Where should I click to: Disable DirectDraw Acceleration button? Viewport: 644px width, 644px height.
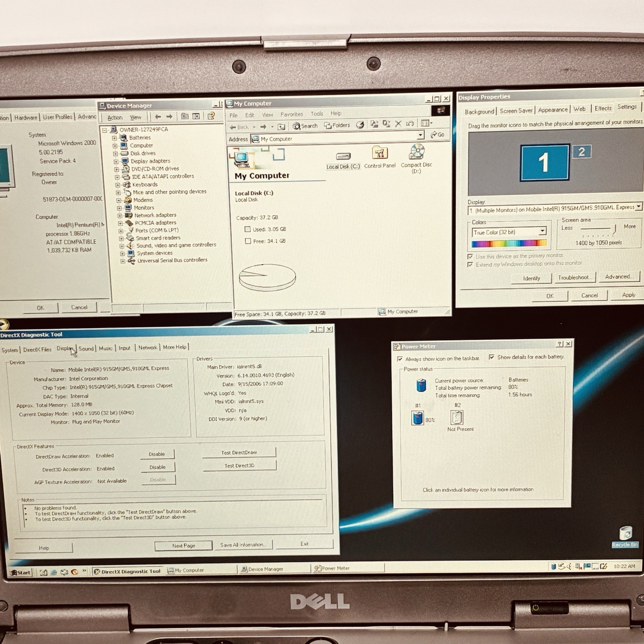point(157,454)
